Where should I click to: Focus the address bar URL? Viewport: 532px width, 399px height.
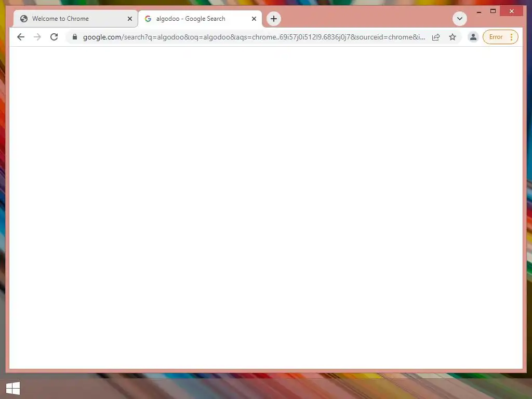point(254,37)
